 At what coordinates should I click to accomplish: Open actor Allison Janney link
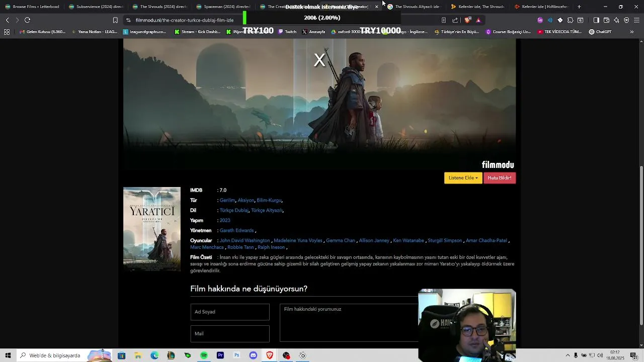coord(374,240)
